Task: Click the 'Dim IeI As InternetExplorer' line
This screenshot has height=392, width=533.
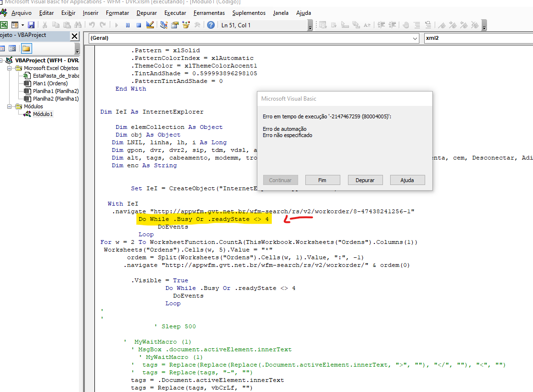Action: 151,112
